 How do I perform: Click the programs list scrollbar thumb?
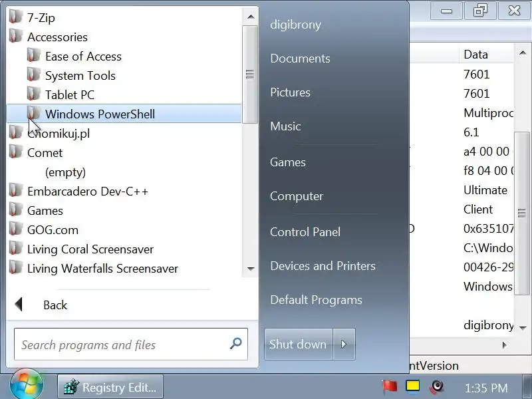(250, 74)
